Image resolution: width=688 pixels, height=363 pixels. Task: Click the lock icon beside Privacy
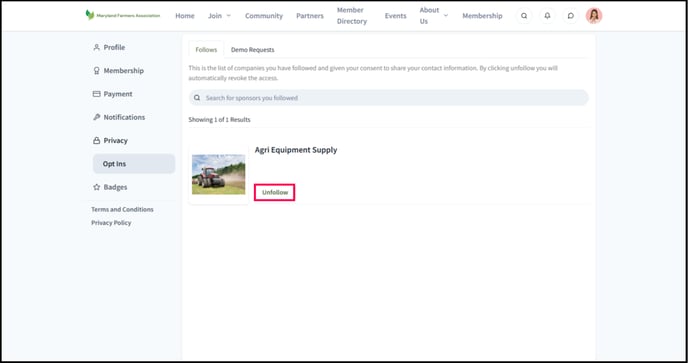coord(97,140)
